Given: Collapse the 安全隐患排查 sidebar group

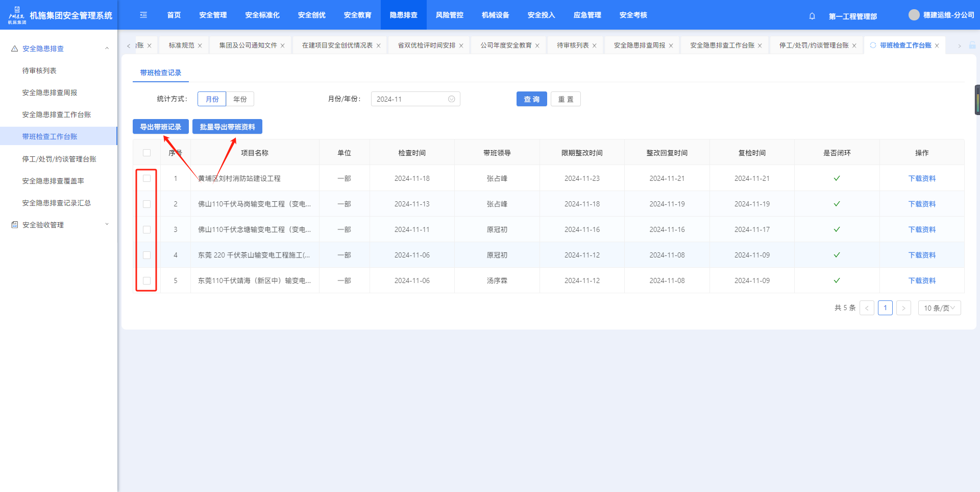Looking at the screenshot, I should click(x=107, y=49).
